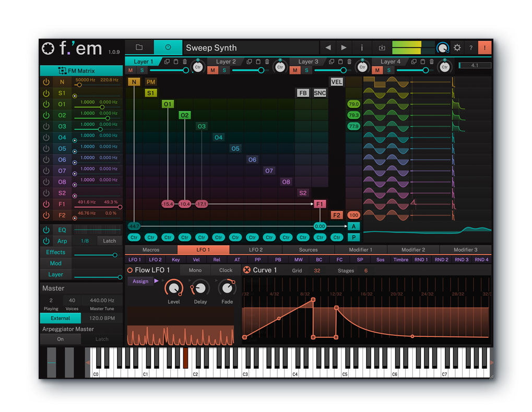532x412 pixels.
Task: Copy Layer 1 with its copy icon
Action: click(167, 62)
